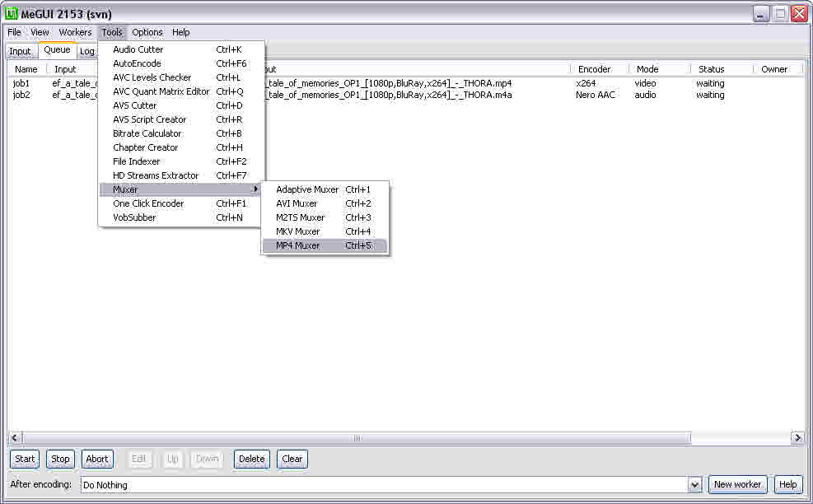Screen dimensions: 813x504
Task: Select AVS Cutter menu entry
Action: click(180, 105)
